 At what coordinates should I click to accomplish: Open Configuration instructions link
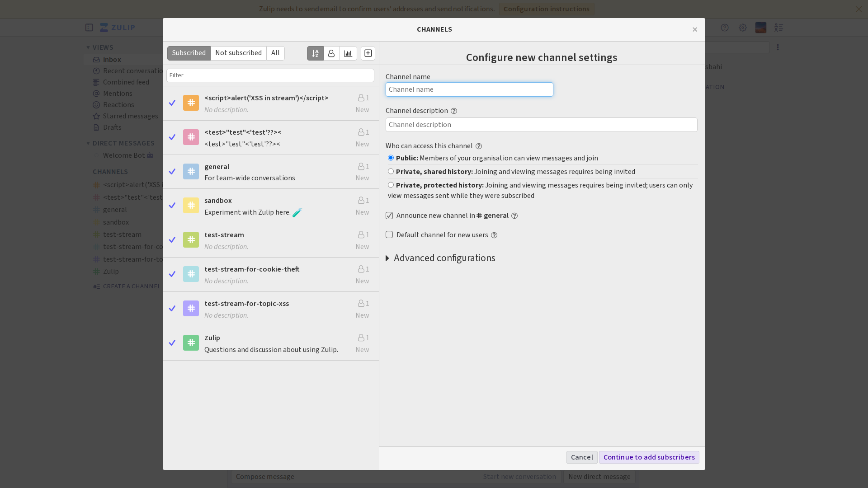coord(546,9)
